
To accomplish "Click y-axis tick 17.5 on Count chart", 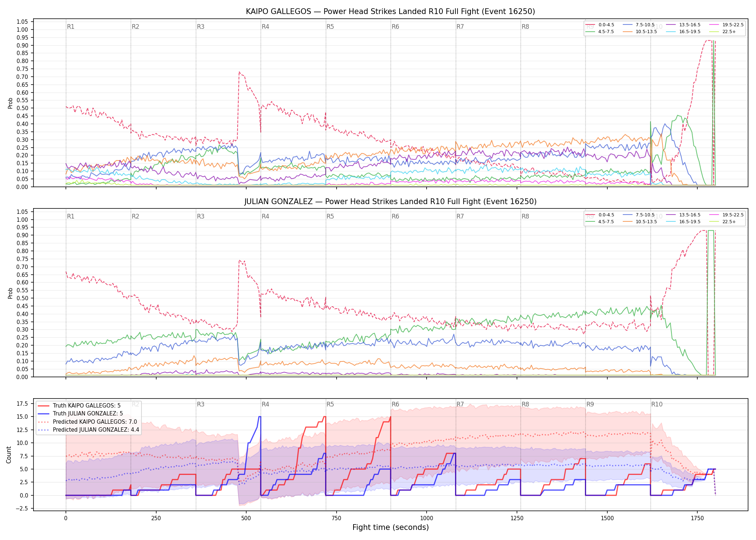I will click(22, 404).
